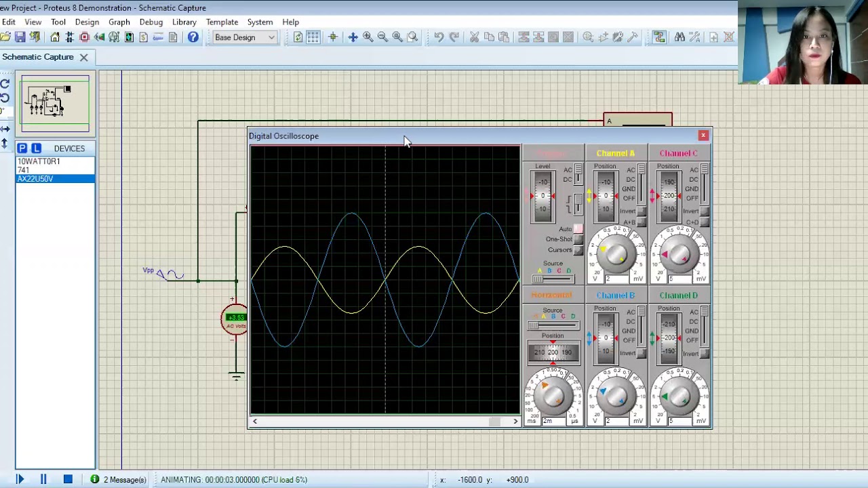The width and height of the screenshot is (868, 488).
Task: Click the trigger Source slider handle
Action: 538,279
